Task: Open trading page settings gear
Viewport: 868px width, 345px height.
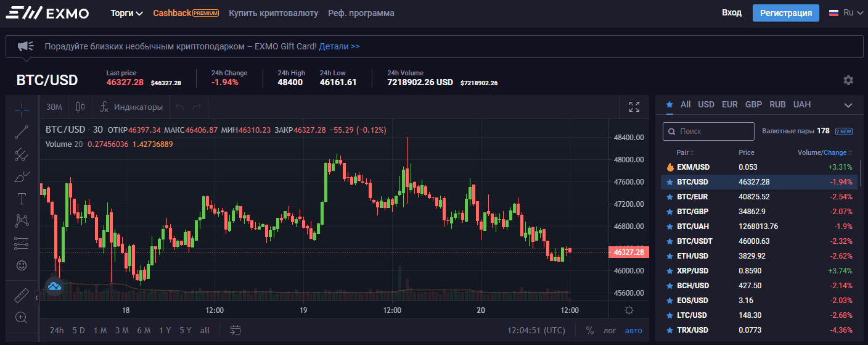Action: tap(848, 80)
